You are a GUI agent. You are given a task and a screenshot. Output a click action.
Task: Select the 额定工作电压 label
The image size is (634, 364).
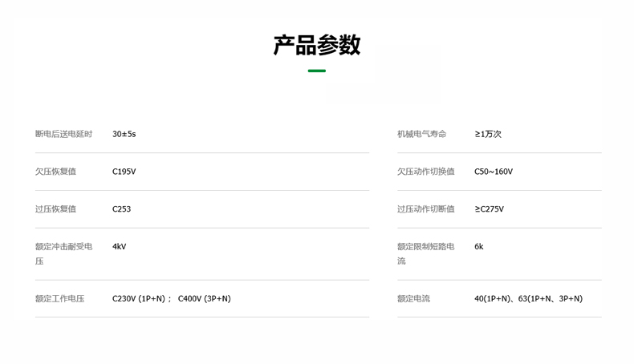59,299
